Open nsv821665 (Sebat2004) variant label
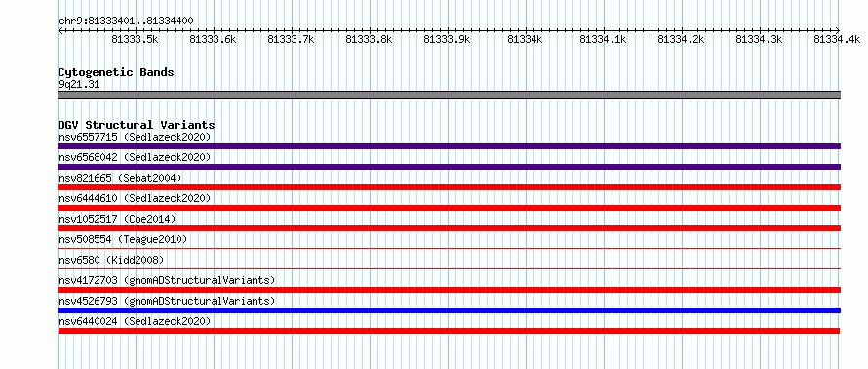This screenshot has height=369, width=868. pyautogui.click(x=120, y=178)
